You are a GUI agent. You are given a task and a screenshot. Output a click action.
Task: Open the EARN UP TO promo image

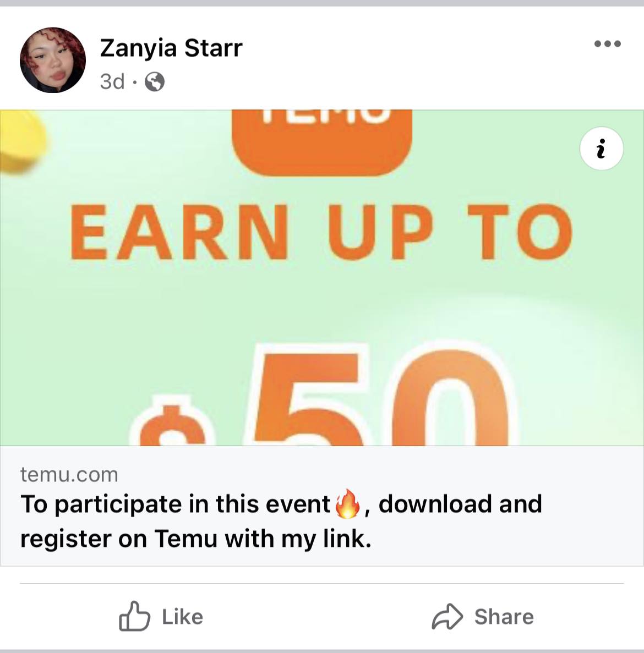322,278
